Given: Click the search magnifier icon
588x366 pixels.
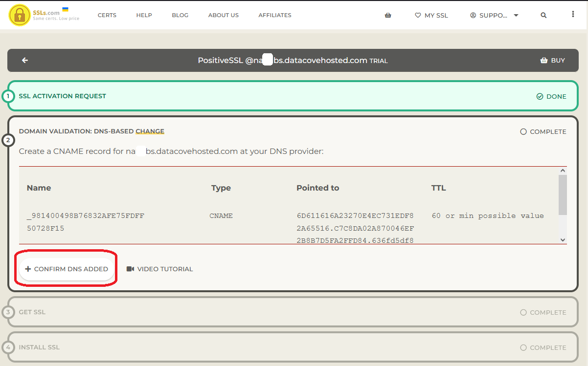Looking at the screenshot, I should (x=543, y=15).
